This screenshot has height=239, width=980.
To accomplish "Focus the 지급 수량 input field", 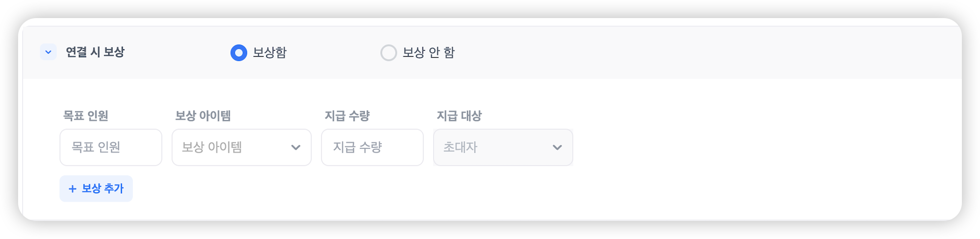I will 372,148.
